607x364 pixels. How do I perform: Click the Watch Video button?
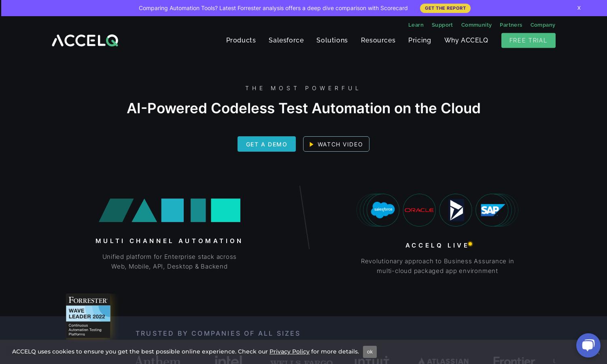pos(336,144)
